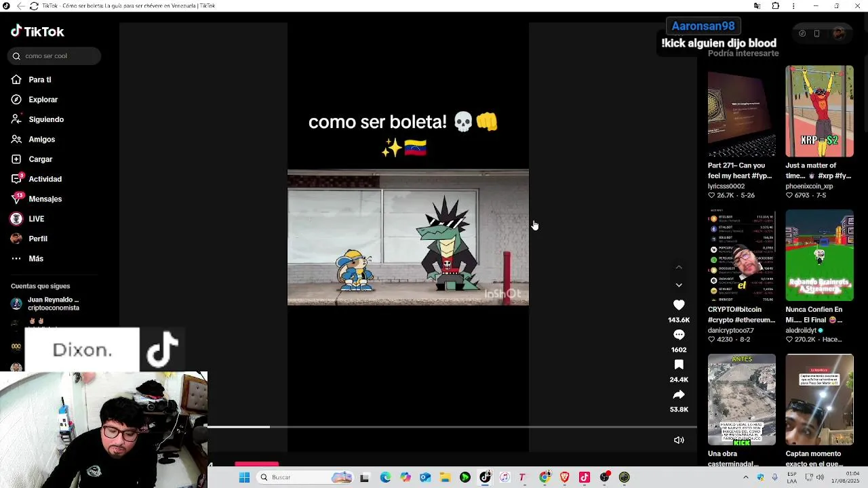Open the Actividad notifications
This screenshot has height=488, width=868.
tap(45, 179)
